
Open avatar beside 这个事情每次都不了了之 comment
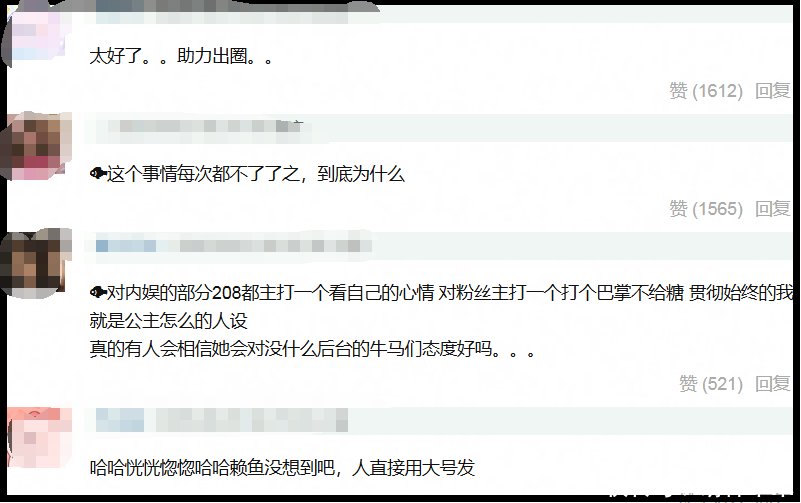[x=37, y=147]
